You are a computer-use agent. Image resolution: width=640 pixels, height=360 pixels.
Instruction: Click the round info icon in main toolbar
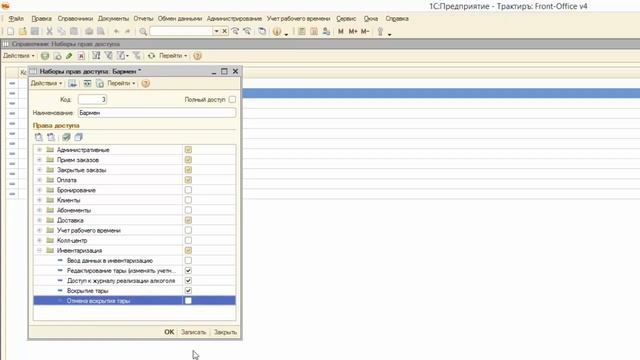click(277, 31)
